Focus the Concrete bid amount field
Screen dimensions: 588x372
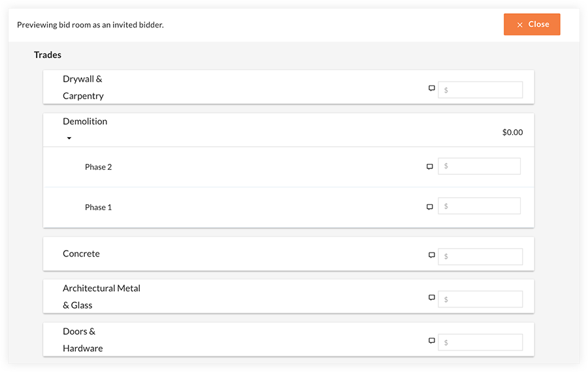[480, 256]
